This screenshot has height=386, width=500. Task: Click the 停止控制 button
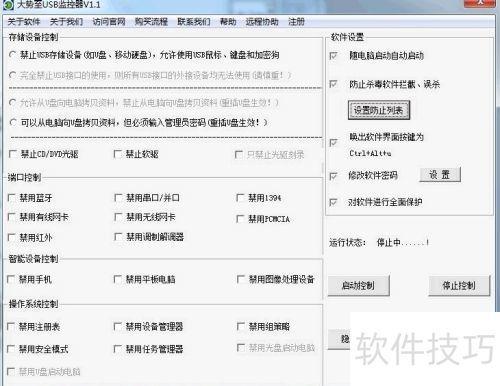(x=459, y=285)
